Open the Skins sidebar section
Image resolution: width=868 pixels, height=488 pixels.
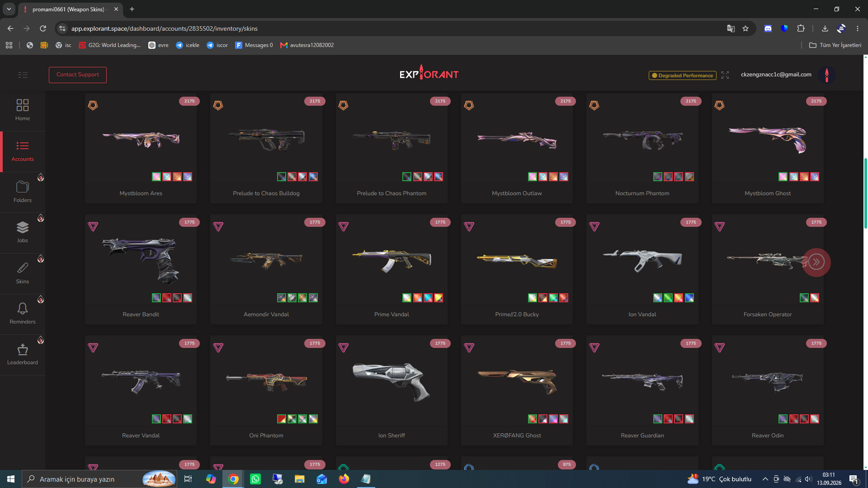[x=23, y=273]
